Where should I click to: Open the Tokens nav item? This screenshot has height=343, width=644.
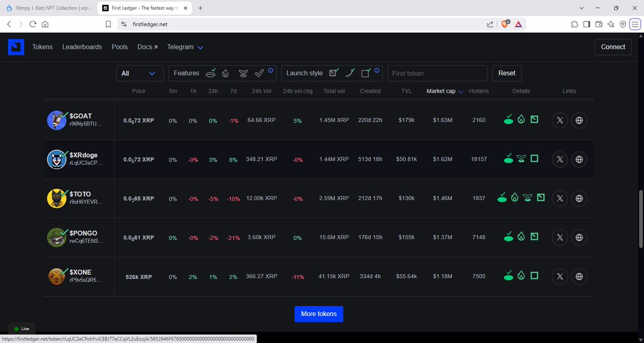point(42,47)
